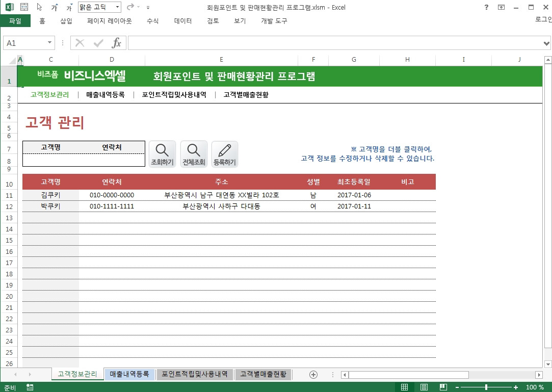Switch to 포인트적립및사용내역 sheet tab

click(x=195, y=374)
